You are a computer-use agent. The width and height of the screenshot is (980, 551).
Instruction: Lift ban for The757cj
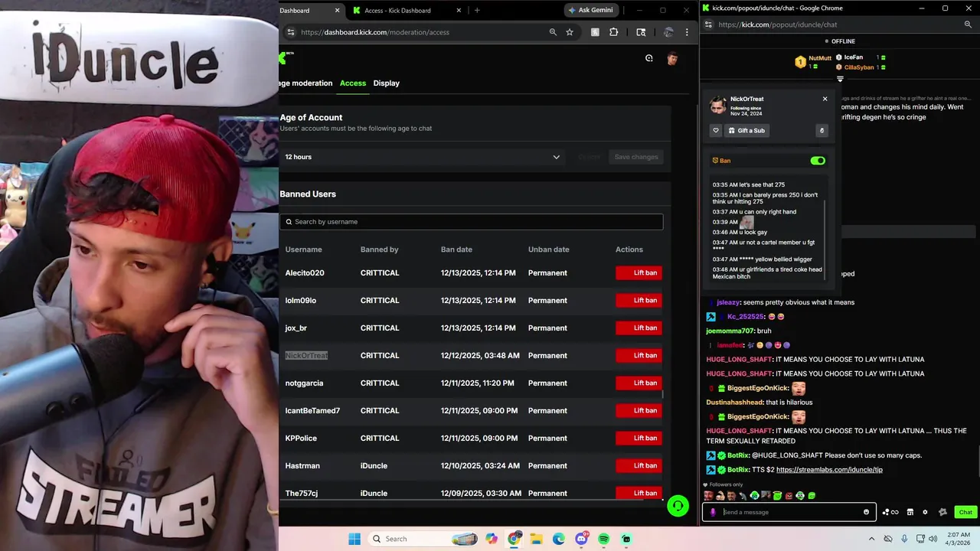(x=639, y=493)
